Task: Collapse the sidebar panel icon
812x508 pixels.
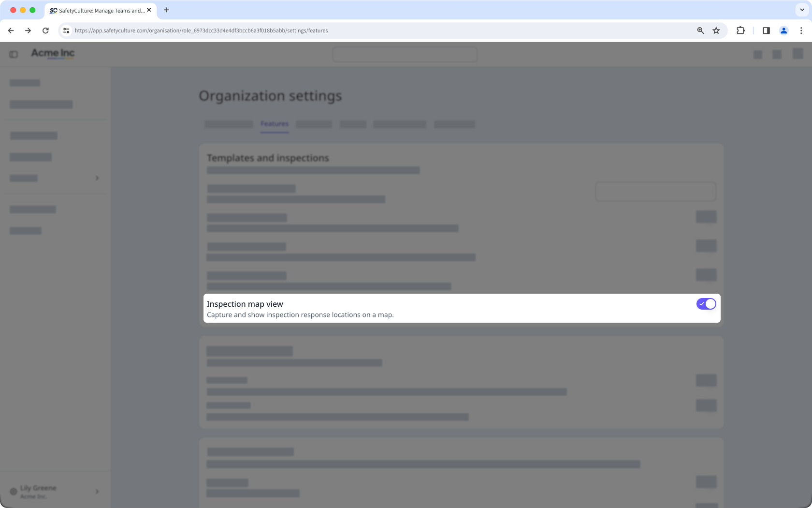Action: pyautogui.click(x=14, y=55)
